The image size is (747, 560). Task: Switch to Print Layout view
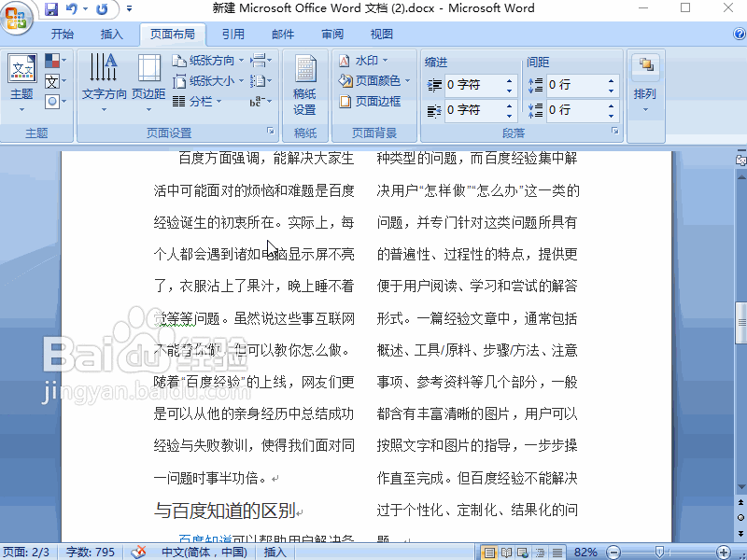tap(489, 553)
